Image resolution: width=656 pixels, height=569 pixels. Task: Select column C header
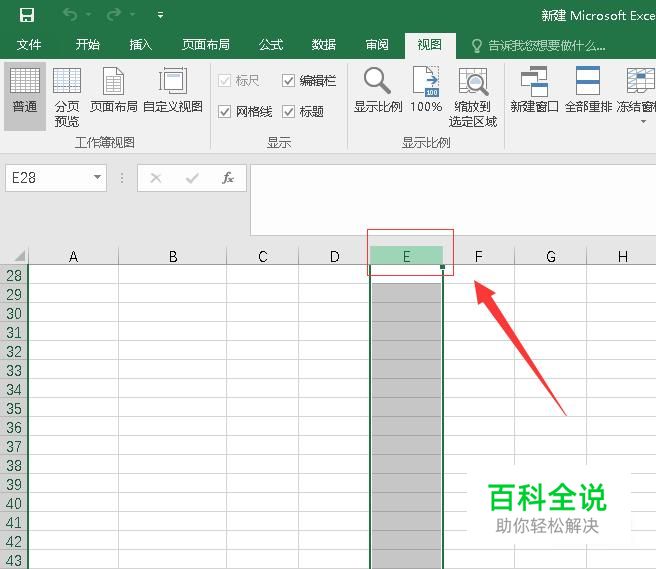262,256
